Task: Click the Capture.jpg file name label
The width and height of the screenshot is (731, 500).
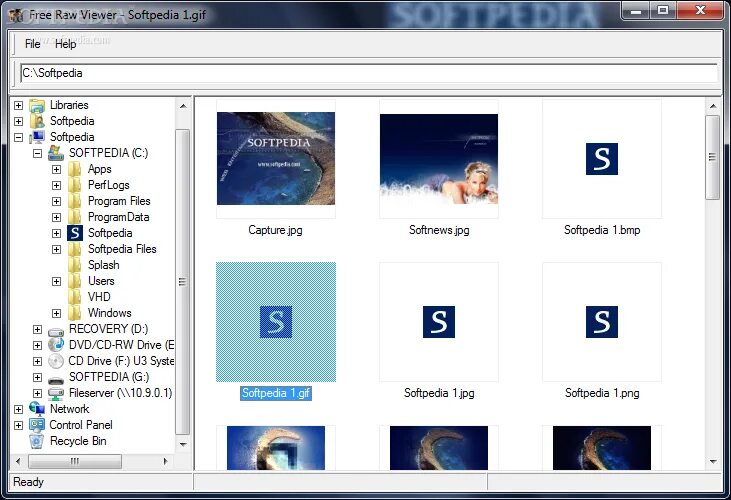Action: [275, 230]
